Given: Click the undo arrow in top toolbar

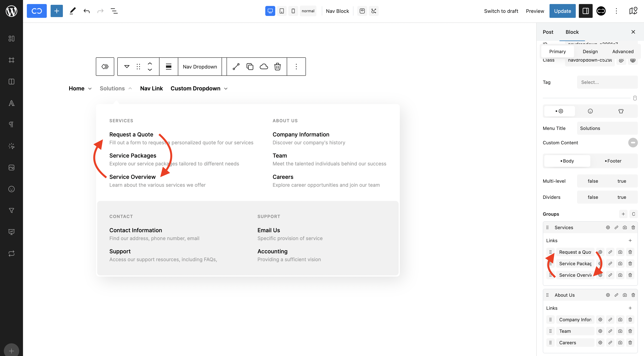Looking at the screenshot, I should 86,11.
